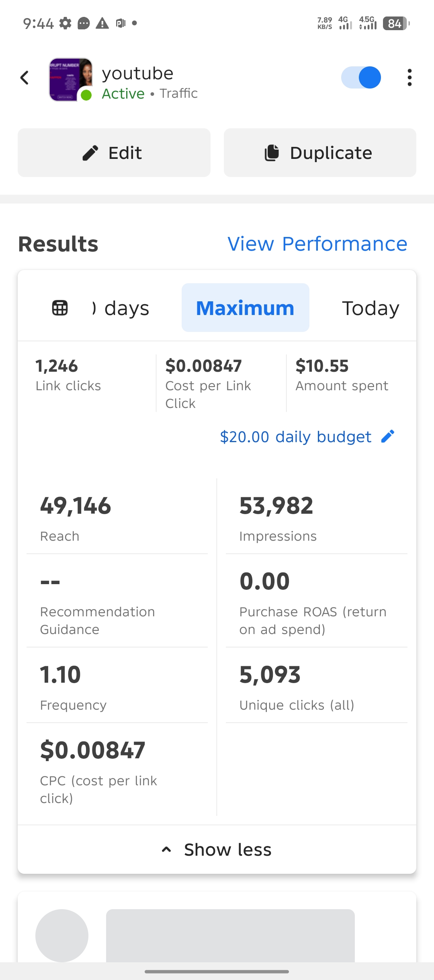Edit the $20.00 daily budget
Screen dimensions: 434x980
[x=295, y=437]
